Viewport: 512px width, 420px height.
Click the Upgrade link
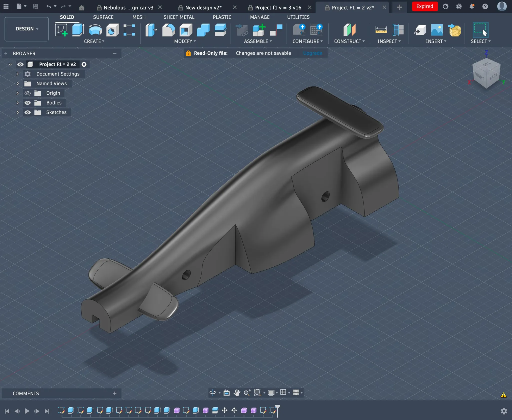[x=312, y=53]
